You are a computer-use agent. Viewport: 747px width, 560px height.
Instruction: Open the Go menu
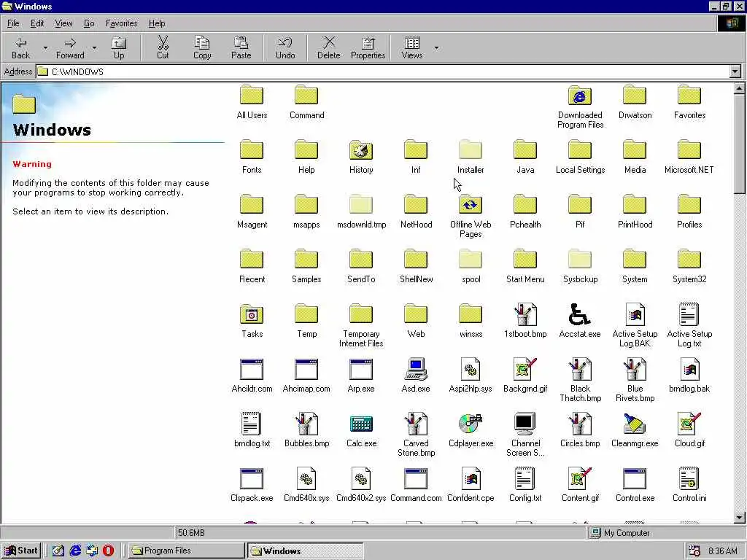point(89,23)
